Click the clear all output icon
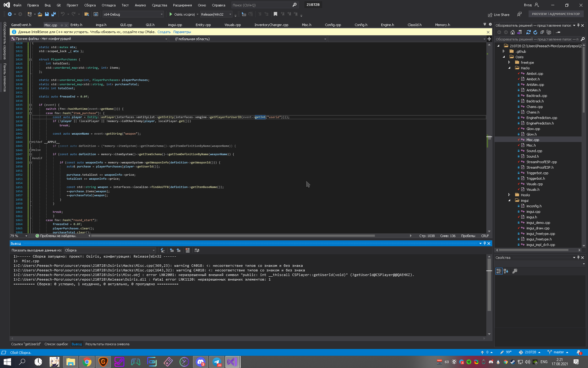588x368 pixels. [187, 250]
